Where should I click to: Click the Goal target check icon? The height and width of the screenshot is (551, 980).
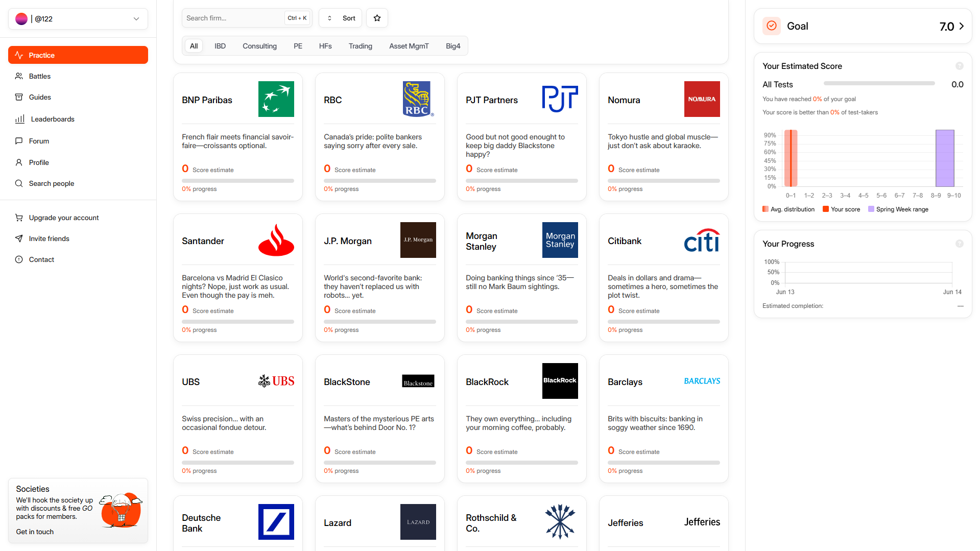(772, 26)
